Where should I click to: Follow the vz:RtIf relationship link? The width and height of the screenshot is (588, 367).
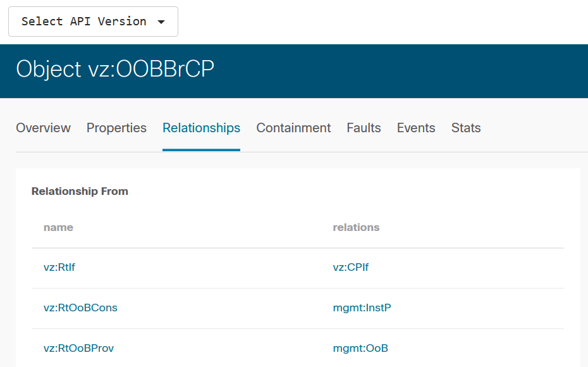tap(59, 267)
